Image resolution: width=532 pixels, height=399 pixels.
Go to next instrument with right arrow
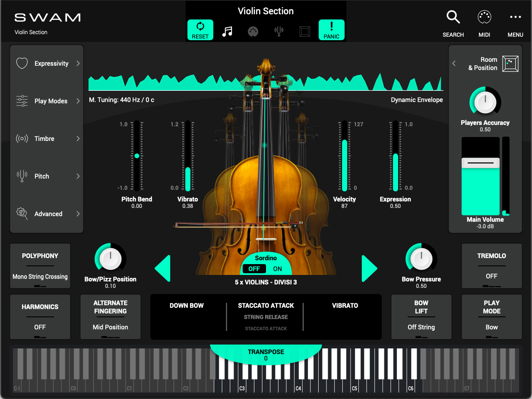tap(369, 268)
